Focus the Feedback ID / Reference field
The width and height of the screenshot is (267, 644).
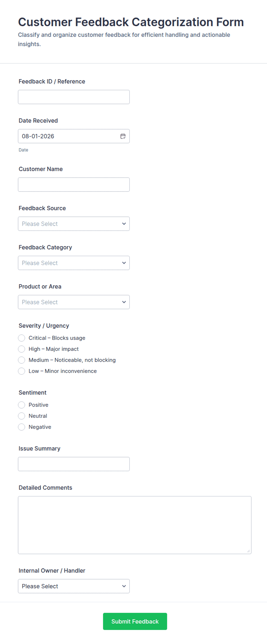tap(74, 97)
